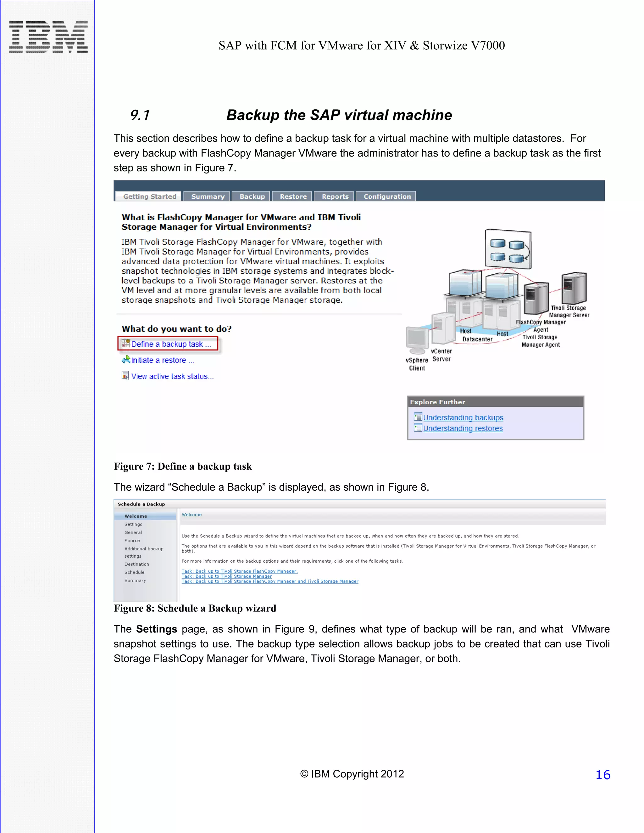Open Task: Back up to Tivoli Storage FlashCopy Manager link

[x=240, y=571]
